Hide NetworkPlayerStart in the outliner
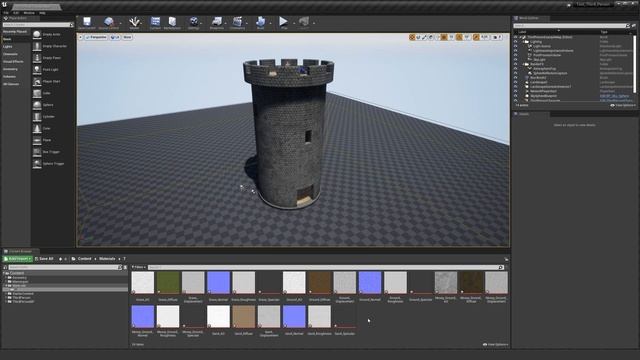 click(x=516, y=91)
